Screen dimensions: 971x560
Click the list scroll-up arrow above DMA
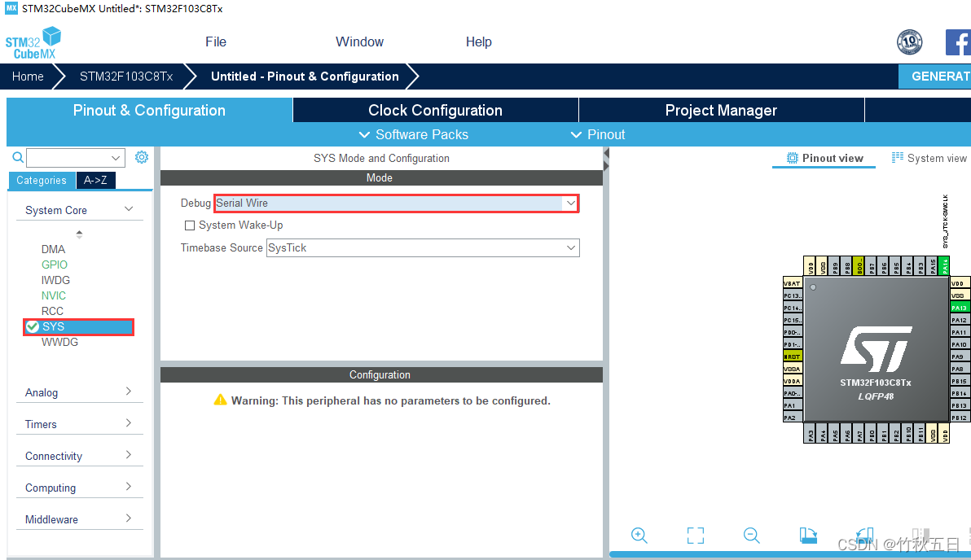click(79, 233)
